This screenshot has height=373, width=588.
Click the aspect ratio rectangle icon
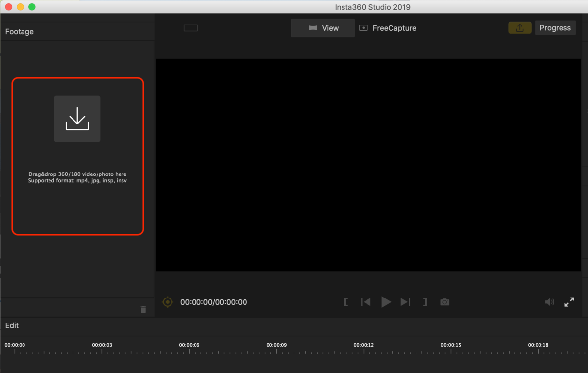click(x=191, y=28)
